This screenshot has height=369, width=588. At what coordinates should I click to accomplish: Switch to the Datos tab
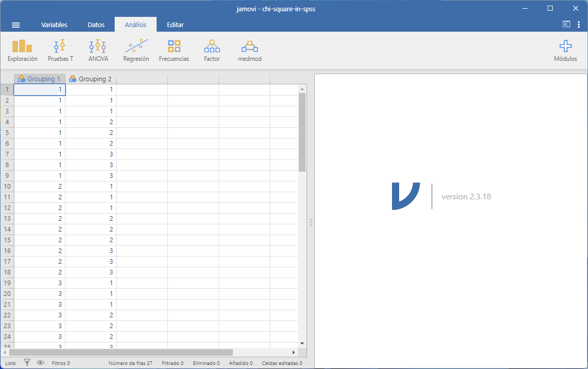click(96, 25)
